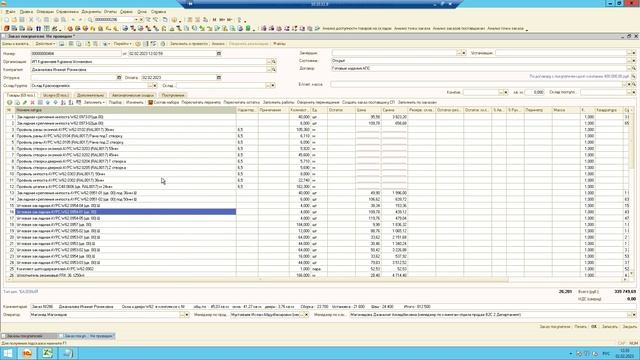The height and width of the screenshot is (360, 640).
Task: Expand the Перейти dropdown menu
Action: [122, 44]
